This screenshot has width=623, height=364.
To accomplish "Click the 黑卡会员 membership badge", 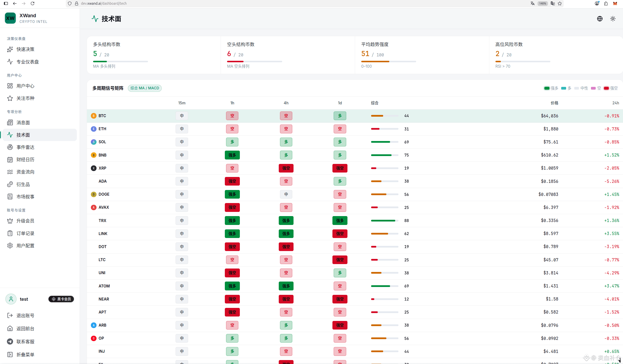I will (61, 299).
